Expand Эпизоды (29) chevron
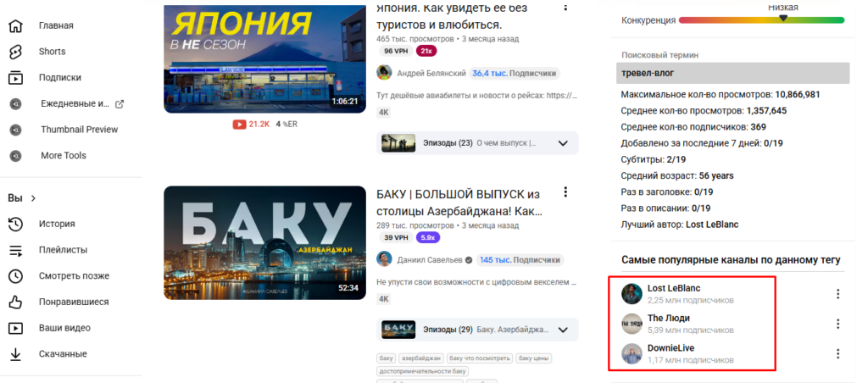Image resolution: width=868 pixels, height=383 pixels. click(563, 330)
